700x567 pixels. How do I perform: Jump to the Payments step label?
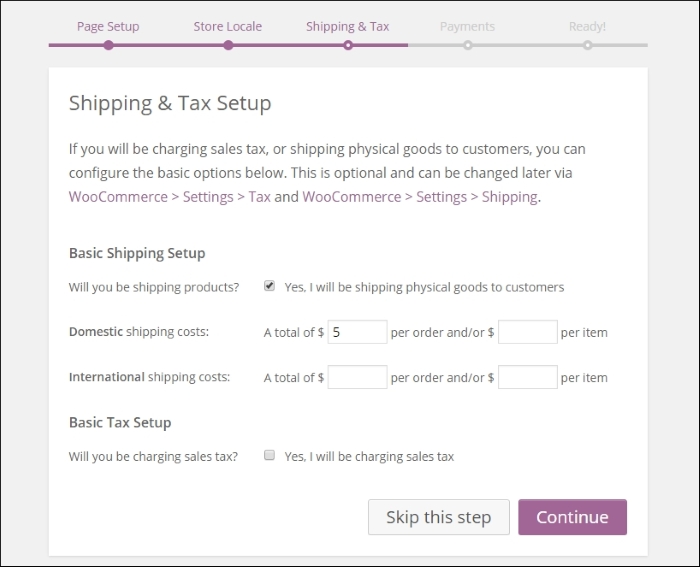tap(467, 26)
